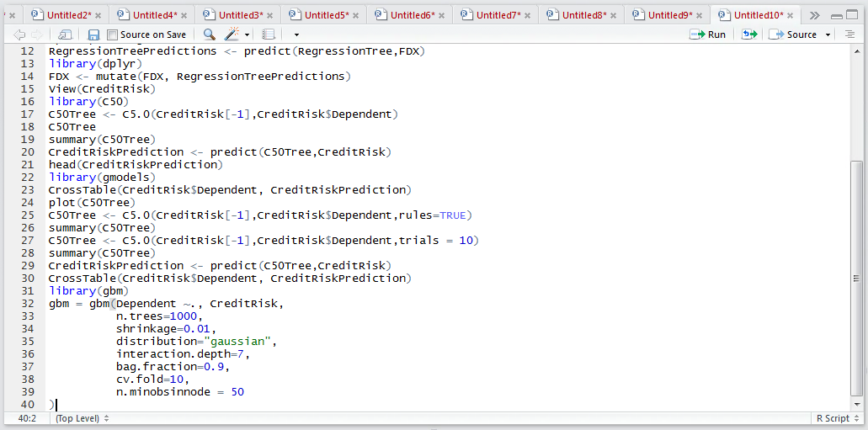This screenshot has height=430, width=868.
Task: Maximize the source editor pane
Action: tap(851, 15)
